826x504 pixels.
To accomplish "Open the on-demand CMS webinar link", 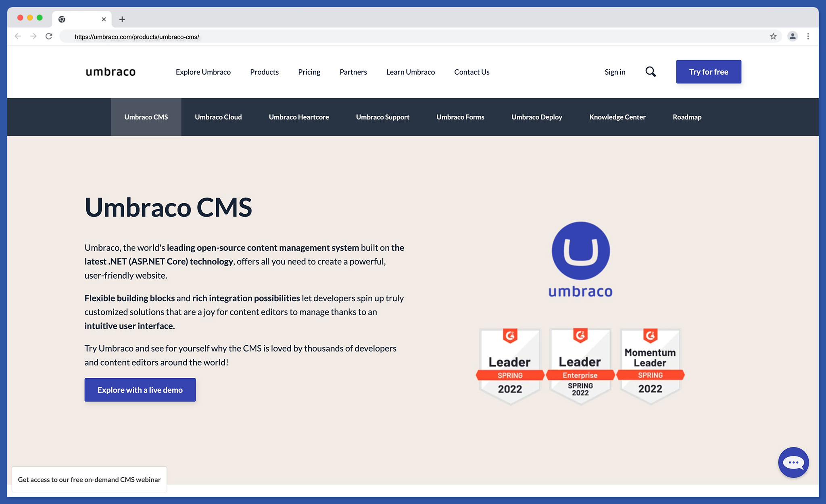I will [90, 480].
